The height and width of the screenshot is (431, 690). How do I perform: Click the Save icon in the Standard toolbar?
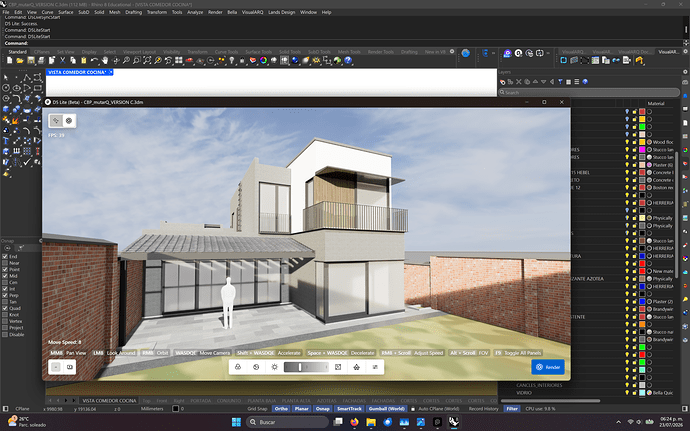[x=31, y=60]
